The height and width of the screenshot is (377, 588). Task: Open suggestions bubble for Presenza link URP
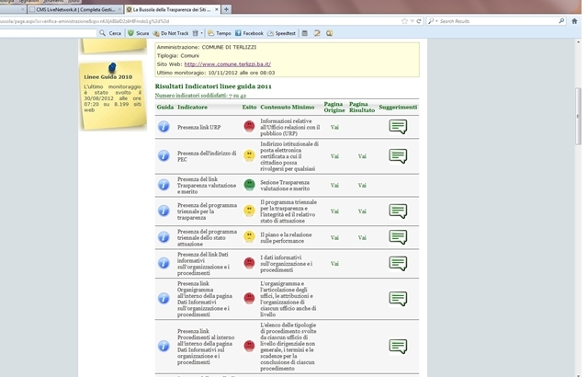398,127
